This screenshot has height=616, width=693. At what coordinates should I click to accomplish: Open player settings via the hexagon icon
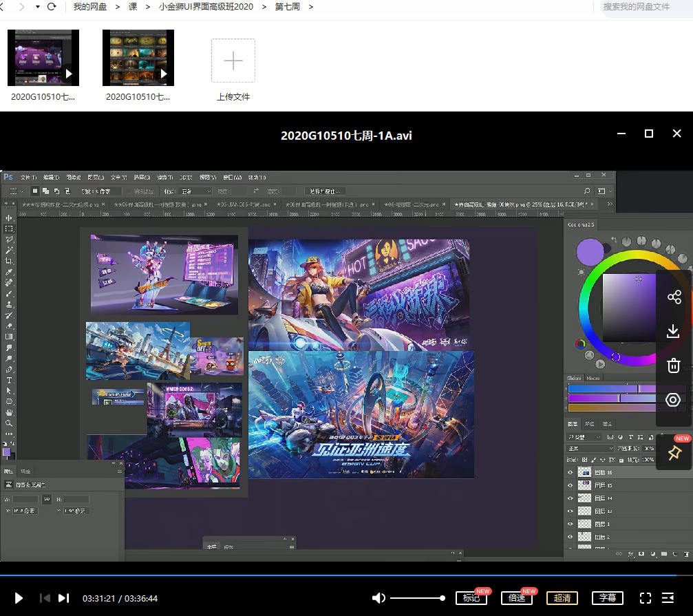[x=674, y=400]
